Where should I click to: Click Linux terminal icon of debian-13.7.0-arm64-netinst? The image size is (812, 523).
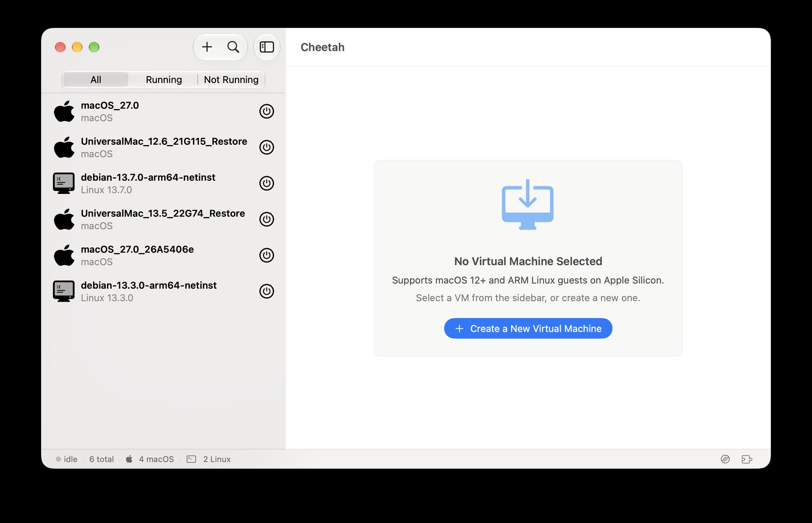click(64, 183)
